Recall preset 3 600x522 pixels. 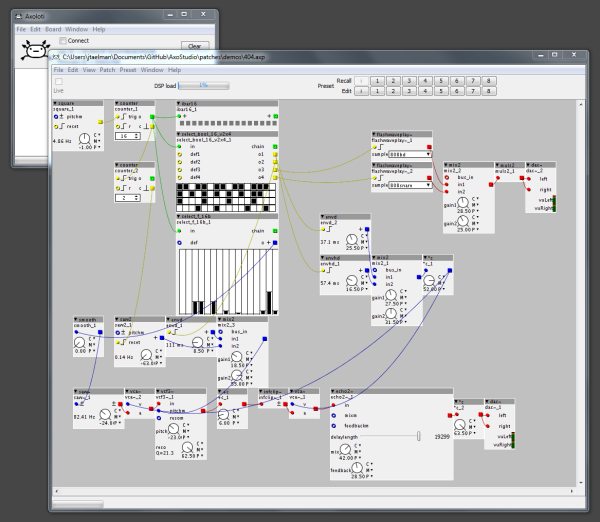(x=409, y=81)
